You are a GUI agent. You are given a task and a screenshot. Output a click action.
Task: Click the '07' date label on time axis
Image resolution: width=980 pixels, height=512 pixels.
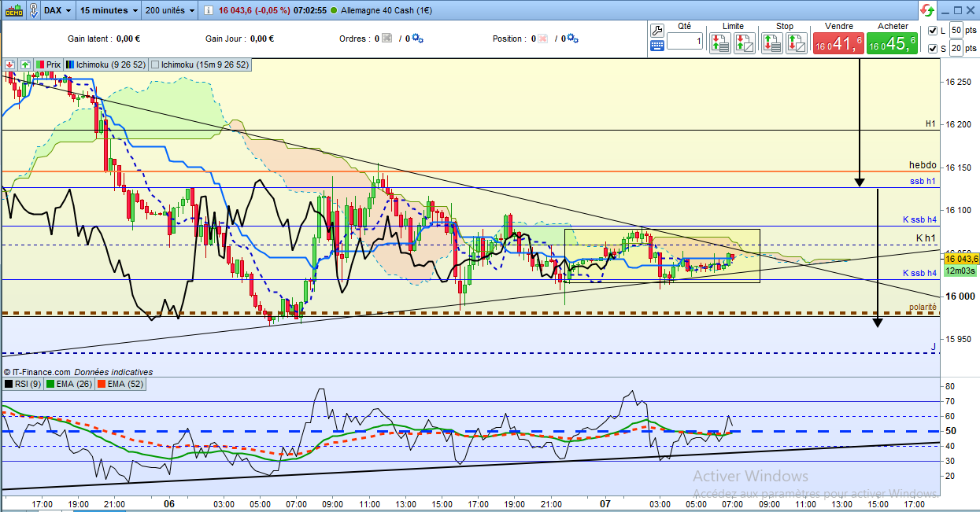pos(605,503)
